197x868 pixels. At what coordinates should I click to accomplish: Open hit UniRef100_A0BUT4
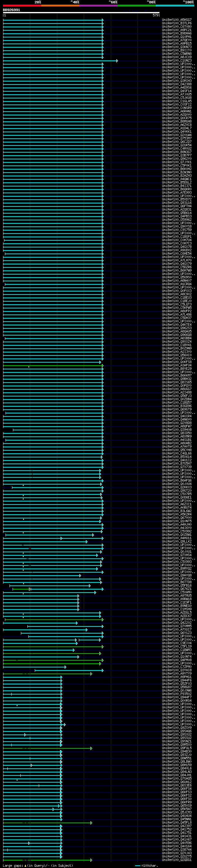(x=177, y=507)
